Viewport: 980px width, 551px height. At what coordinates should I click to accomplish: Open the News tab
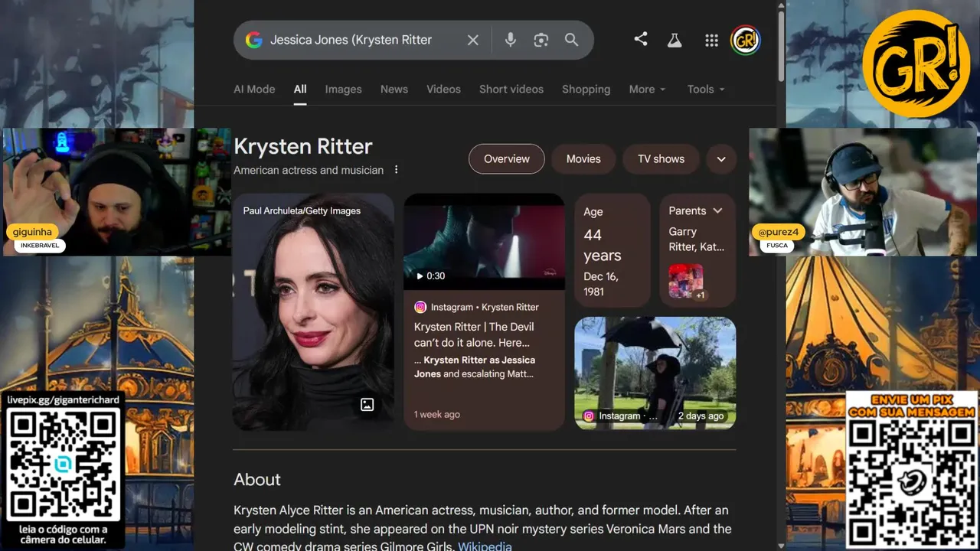pyautogui.click(x=394, y=89)
